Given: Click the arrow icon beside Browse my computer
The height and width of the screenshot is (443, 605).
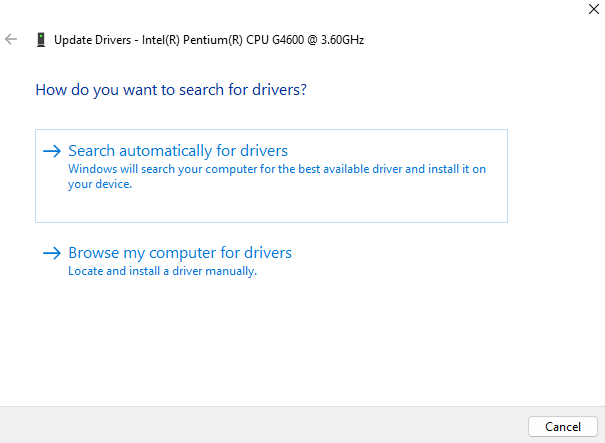Looking at the screenshot, I should coord(52,253).
